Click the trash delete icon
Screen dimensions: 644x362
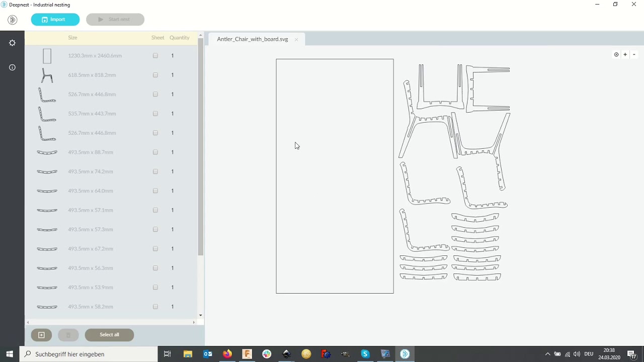coord(68,335)
